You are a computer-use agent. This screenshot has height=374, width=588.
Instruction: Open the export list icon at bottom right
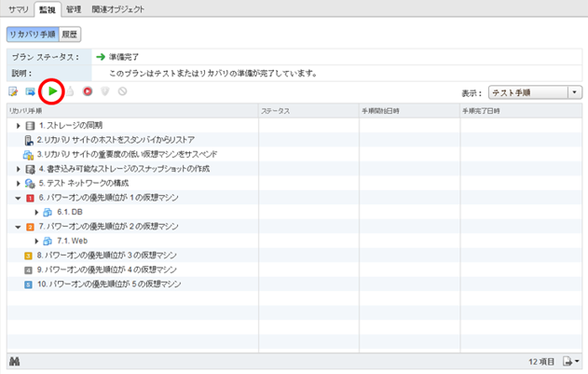pos(570,361)
